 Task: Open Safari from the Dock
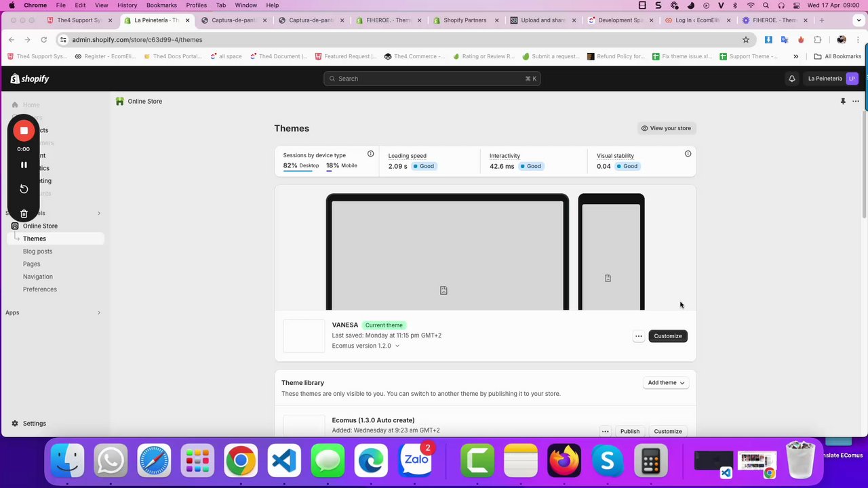tap(154, 461)
